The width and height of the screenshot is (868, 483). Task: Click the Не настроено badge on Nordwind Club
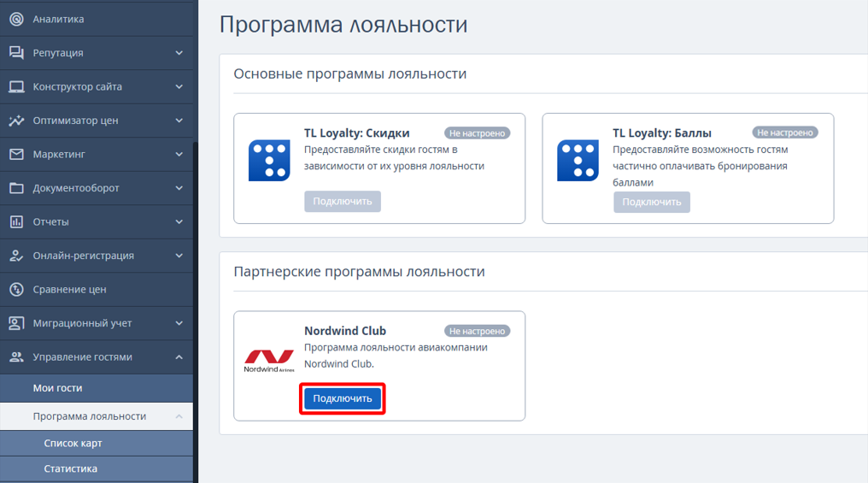[478, 331]
